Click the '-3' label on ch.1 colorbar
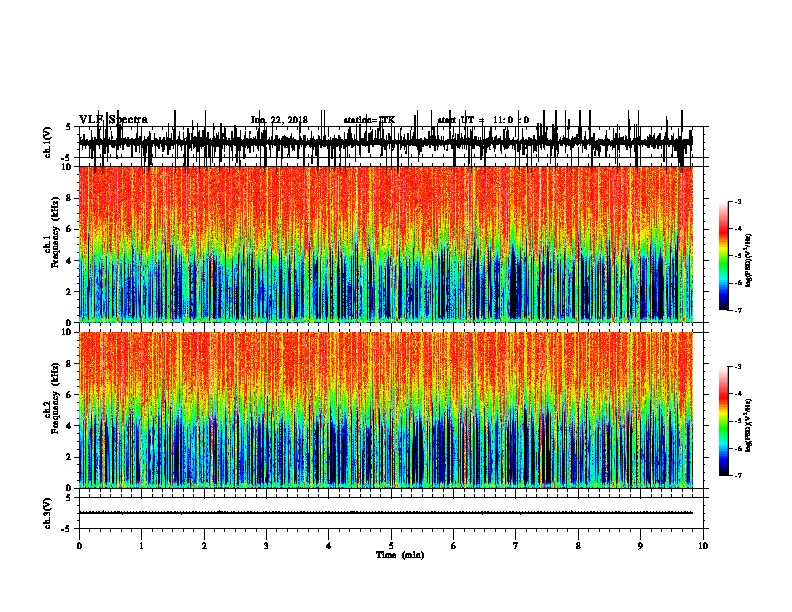Image resolution: width=792 pixels, height=612 pixels. [x=737, y=201]
